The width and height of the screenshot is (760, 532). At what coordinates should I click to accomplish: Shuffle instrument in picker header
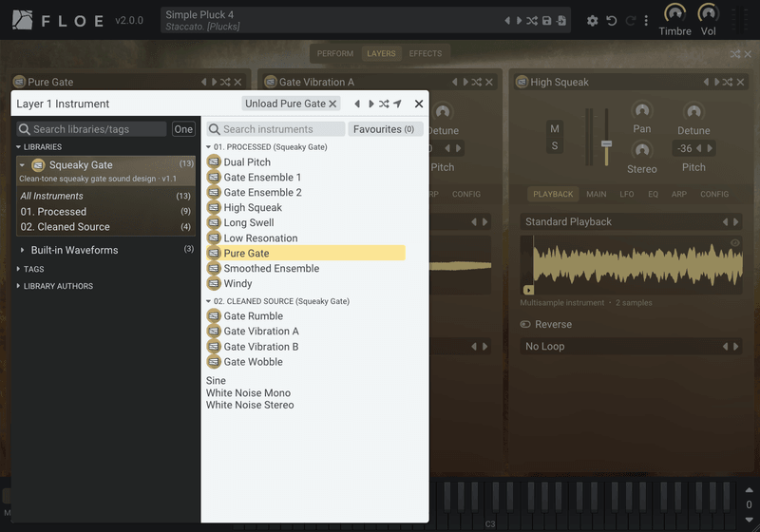tap(384, 104)
